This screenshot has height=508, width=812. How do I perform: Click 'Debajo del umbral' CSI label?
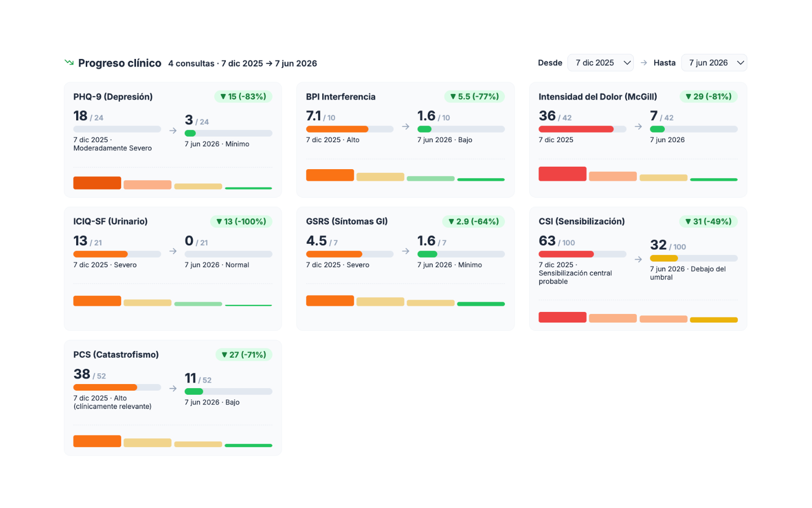pos(688,273)
